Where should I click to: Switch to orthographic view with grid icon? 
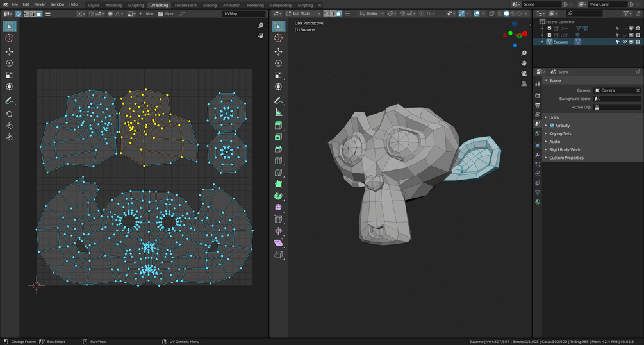coord(524,84)
